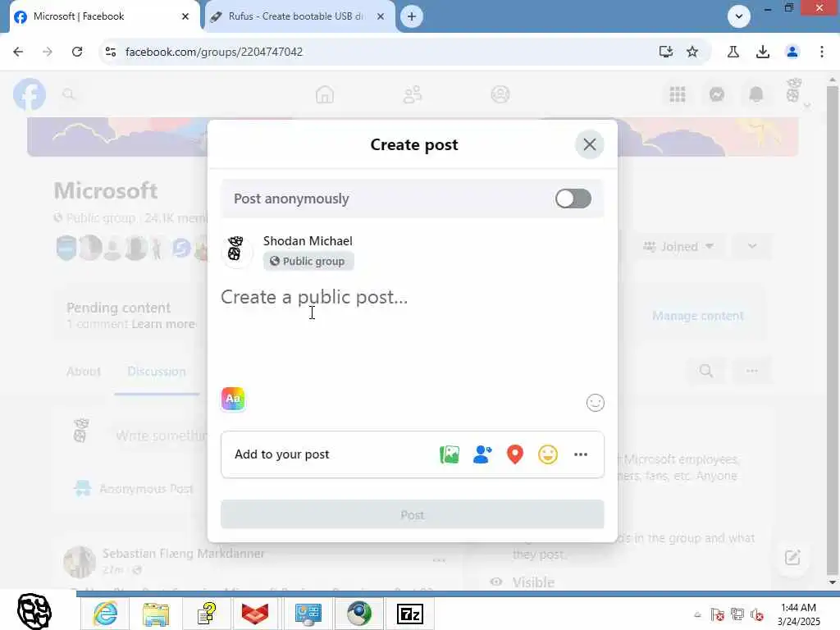Screen dimensions: 840x630
Task: Open browser profile avatar
Action: [x=792, y=52]
